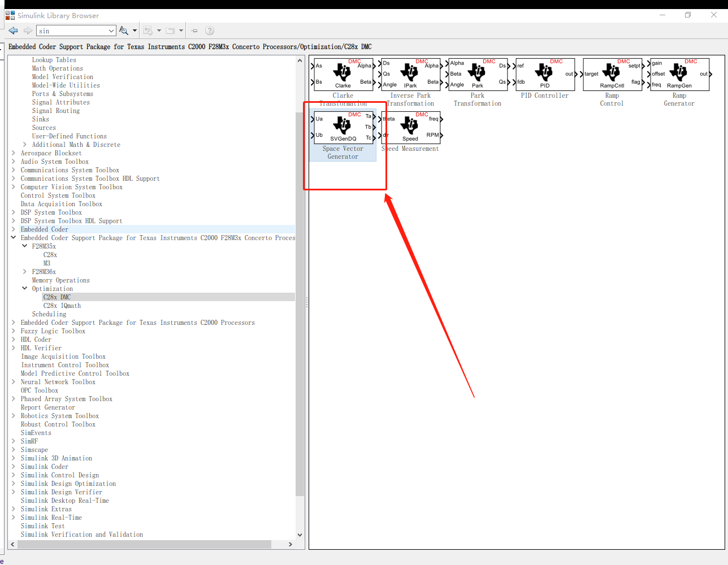This screenshot has height=565, width=728.
Task: Select 'Ports & Subsystems' library
Action: [63, 94]
